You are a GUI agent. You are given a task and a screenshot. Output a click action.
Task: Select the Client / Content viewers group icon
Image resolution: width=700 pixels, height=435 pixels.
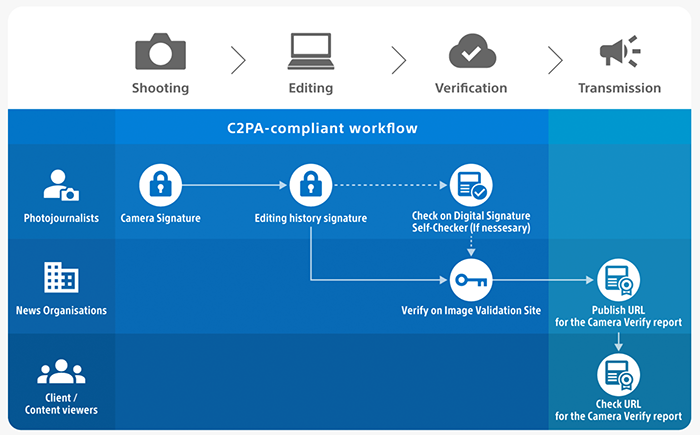coord(61,374)
